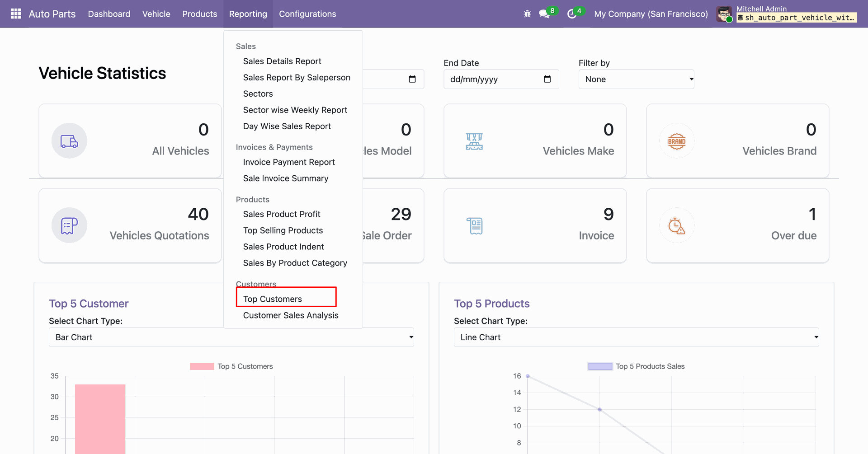The image size is (868, 454).
Task: Open the Top 5 Products chart type dropdown
Action: point(636,337)
